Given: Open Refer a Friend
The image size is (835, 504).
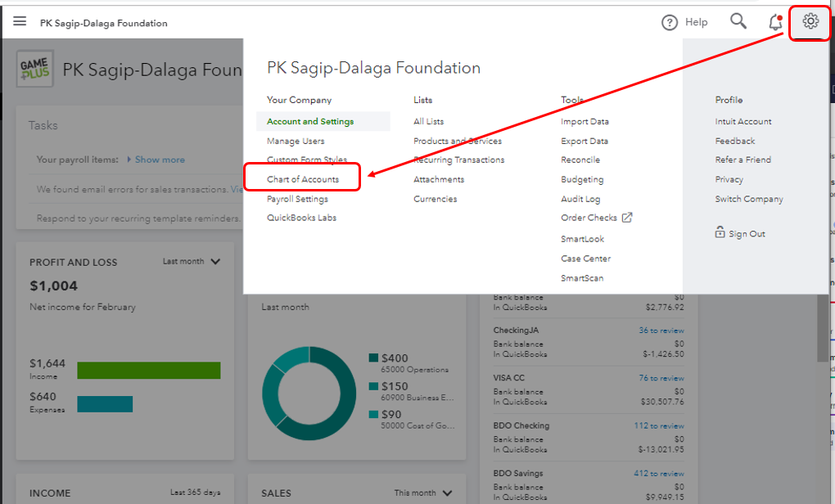Looking at the screenshot, I should tap(742, 160).
